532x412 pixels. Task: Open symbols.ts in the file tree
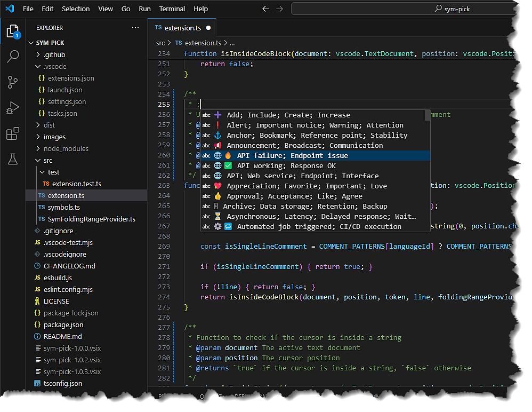63,207
